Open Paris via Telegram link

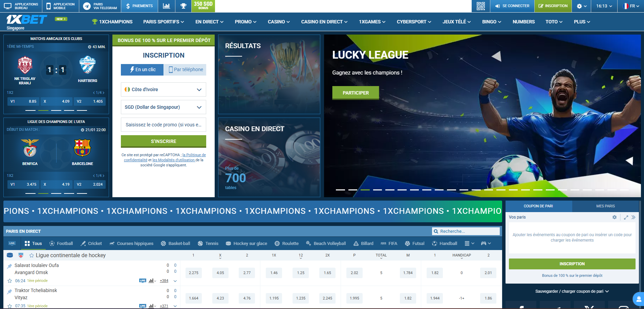pos(100,6)
